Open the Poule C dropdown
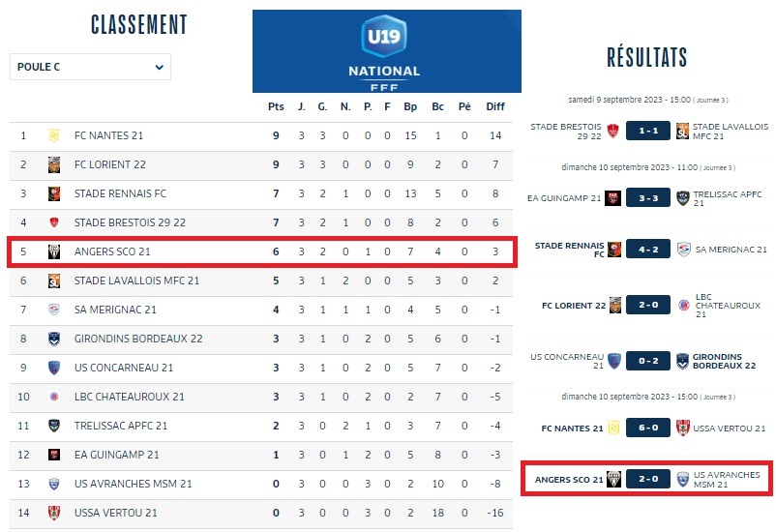Viewport: 776px width, 532px height. (90, 67)
